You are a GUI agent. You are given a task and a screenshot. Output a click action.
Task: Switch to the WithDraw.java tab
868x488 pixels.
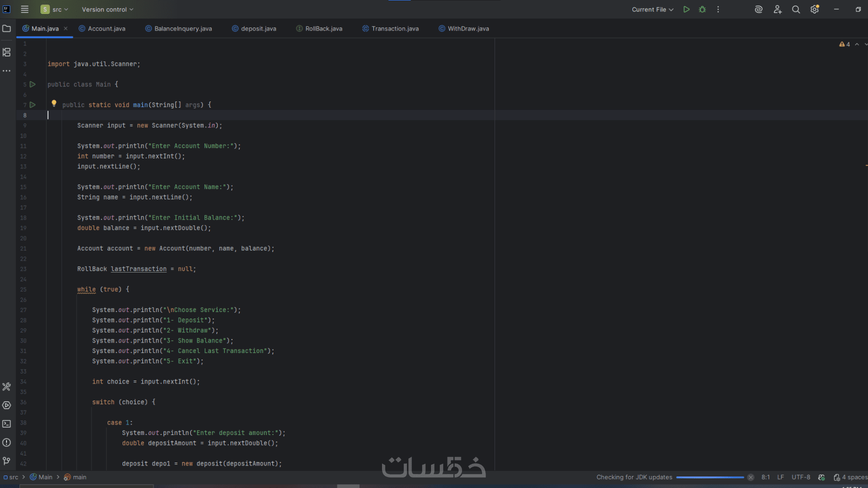point(464,28)
